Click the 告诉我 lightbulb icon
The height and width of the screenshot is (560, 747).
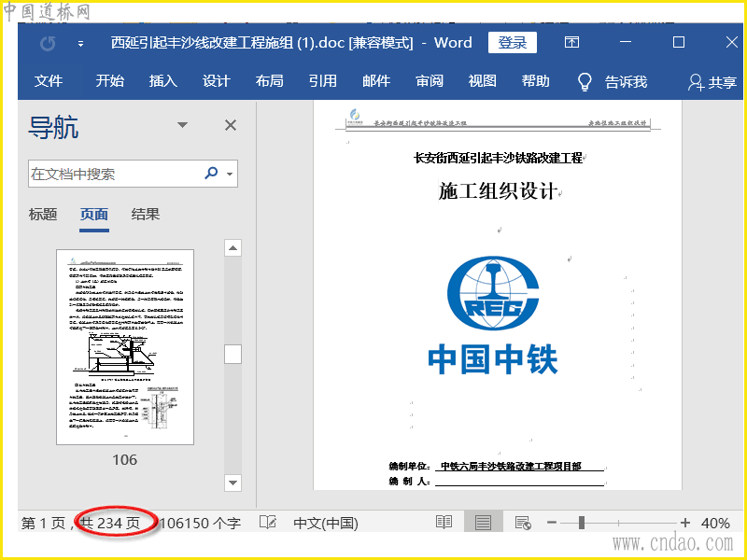coord(585,81)
